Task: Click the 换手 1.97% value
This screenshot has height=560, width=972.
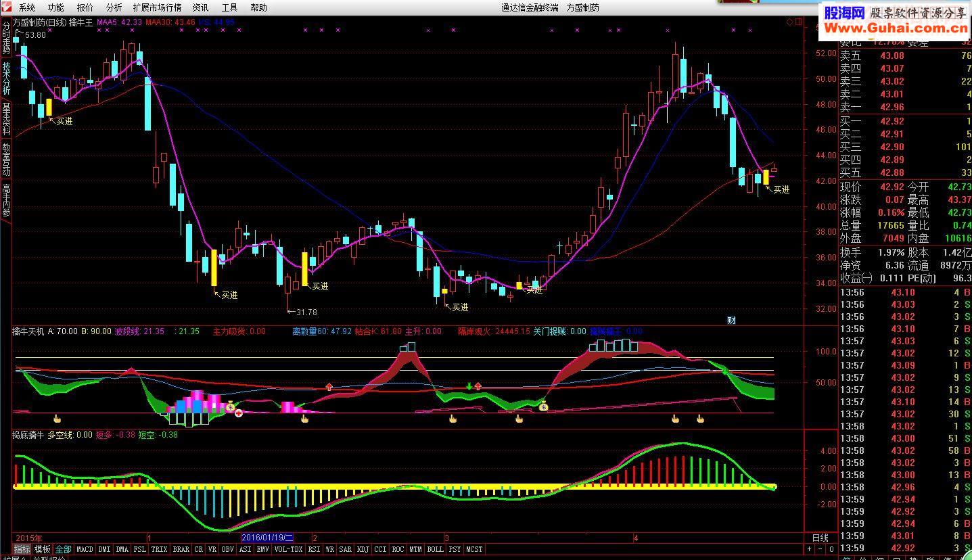Action: [x=892, y=252]
